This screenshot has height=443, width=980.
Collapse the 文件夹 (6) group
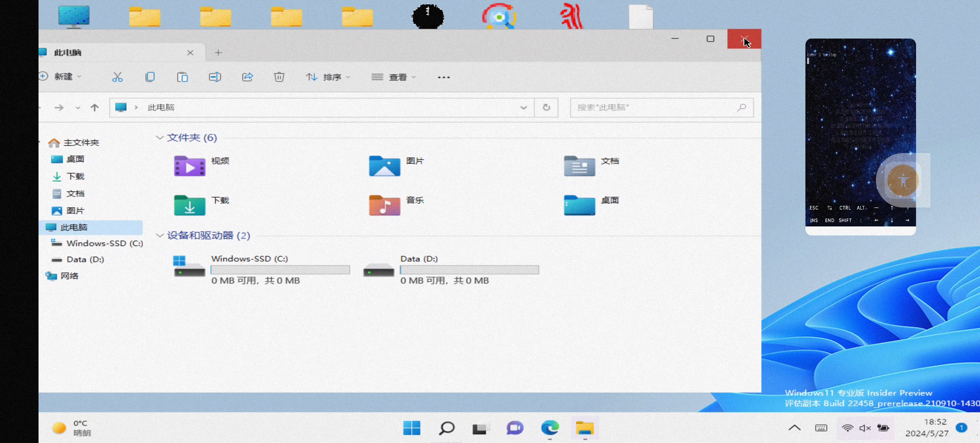pyautogui.click(x=159, y=138)
